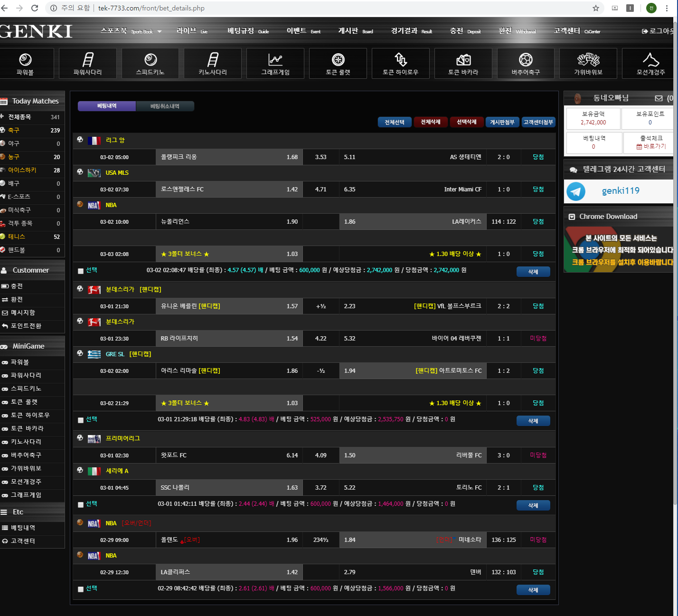
Task: Tick the 선택 checkbox for the 02-29 08:42 bet
Action: 81,589
